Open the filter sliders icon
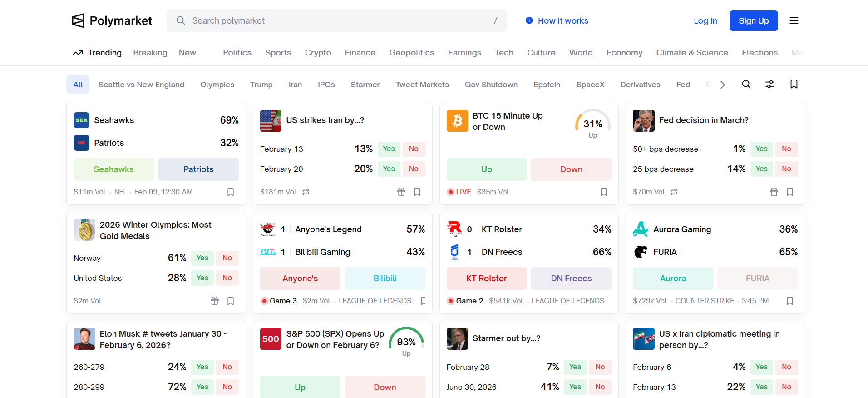 point(770,84)
